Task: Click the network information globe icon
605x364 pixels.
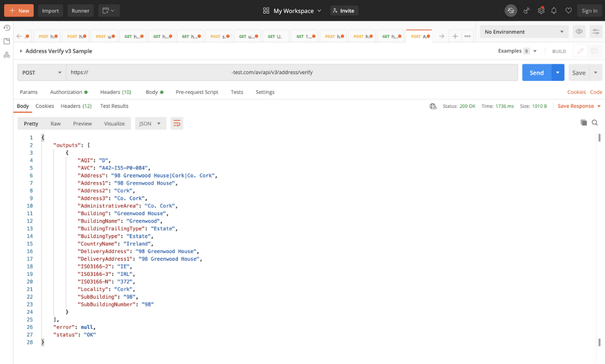Action: [433, 106]
